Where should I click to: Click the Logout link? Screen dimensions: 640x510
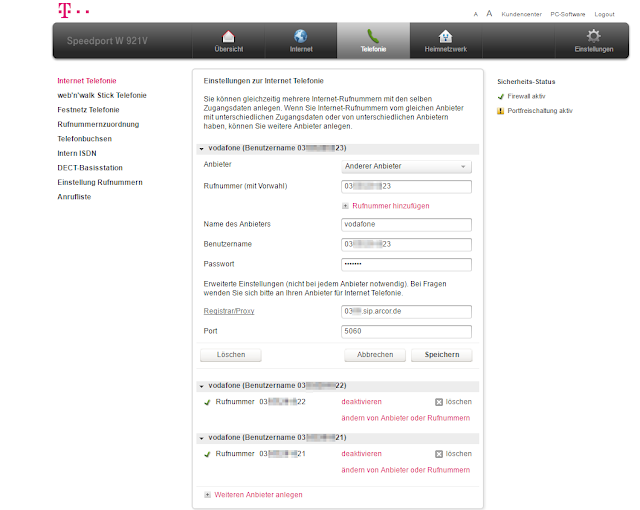point(604,14)
